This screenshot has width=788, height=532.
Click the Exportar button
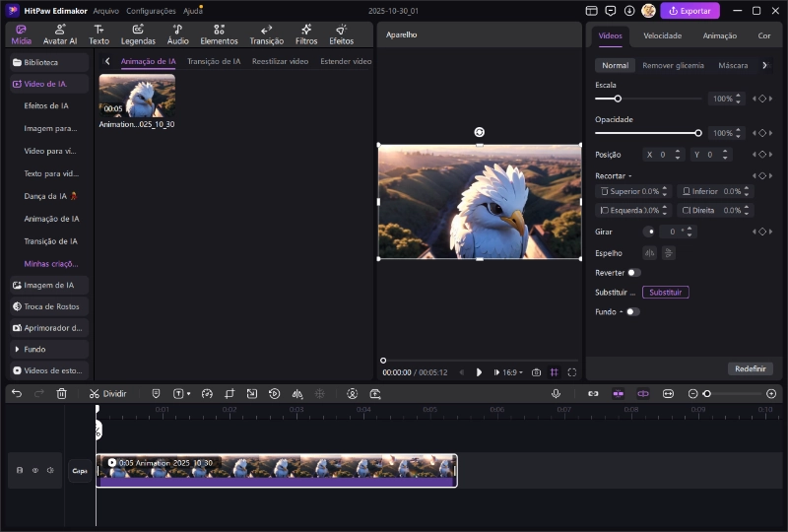pyautogui.click(x=689, y=11)
